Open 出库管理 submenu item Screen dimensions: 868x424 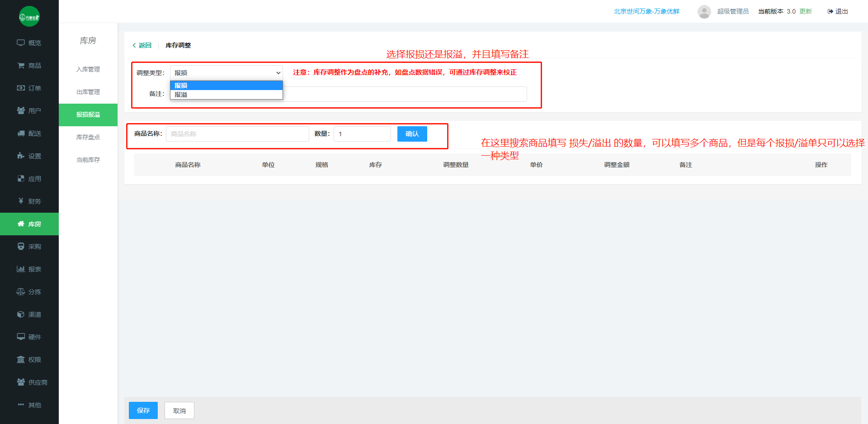(x=88, y=92)
